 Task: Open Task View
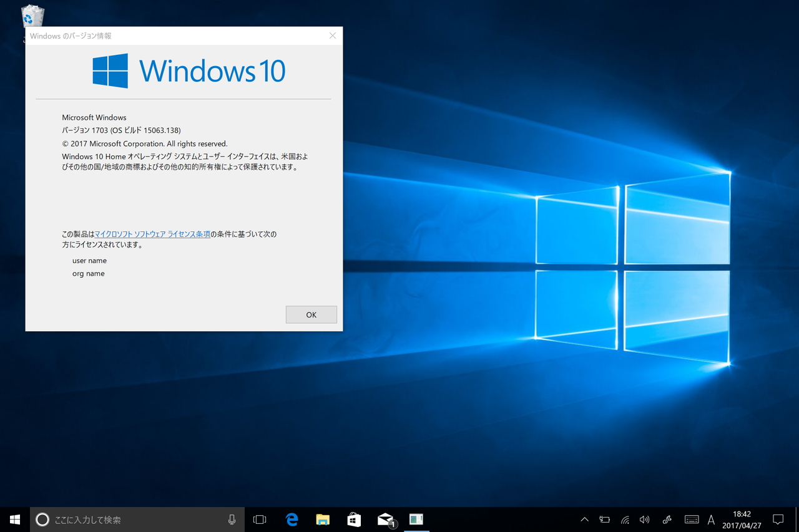[260, 519]
